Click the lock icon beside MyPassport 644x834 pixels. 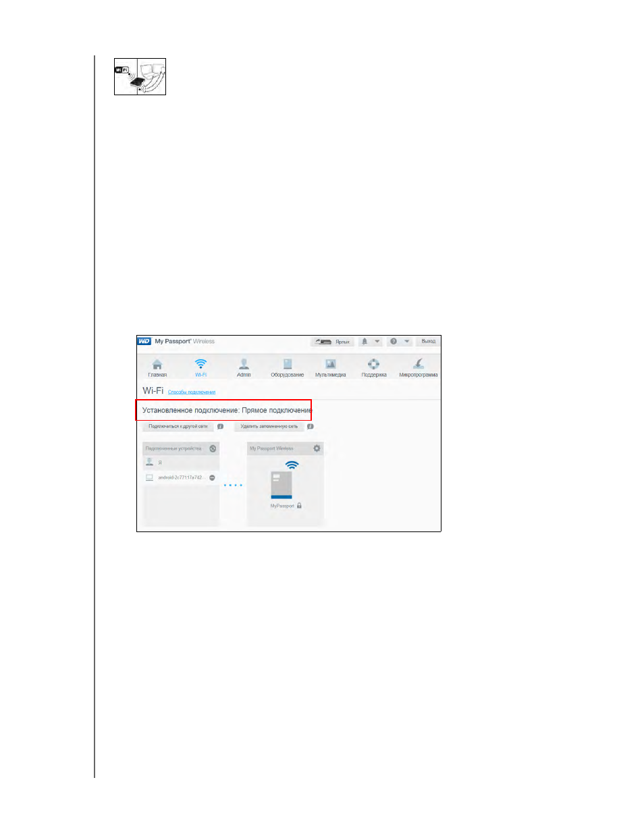point(299,506)
